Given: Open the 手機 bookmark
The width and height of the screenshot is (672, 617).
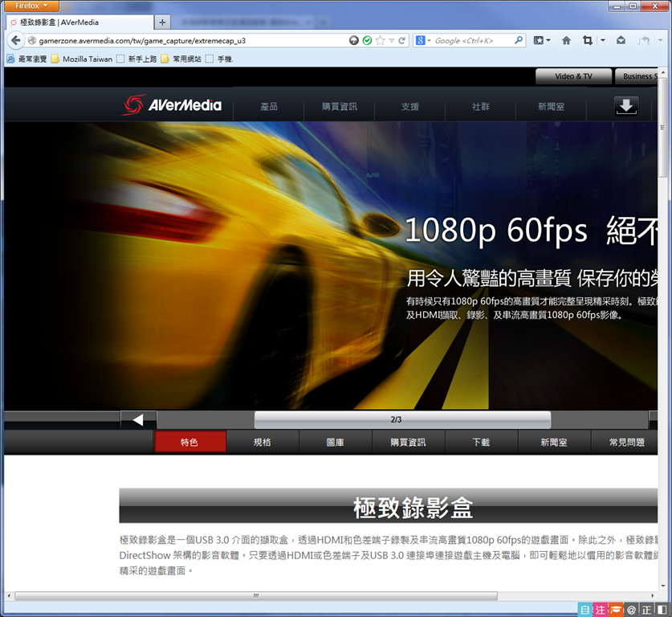Looking at the screenshot, I should click(x=219, y=59).
